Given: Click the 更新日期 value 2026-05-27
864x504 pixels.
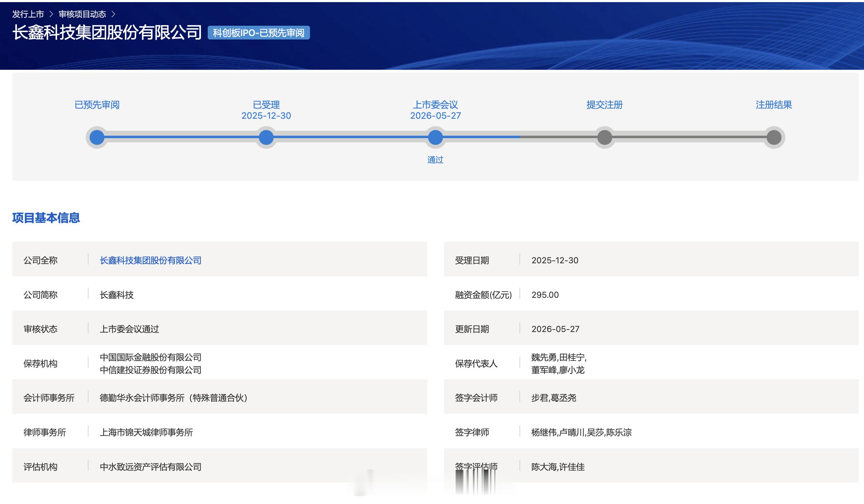Looking at the screenshot, I should point(555,329).
